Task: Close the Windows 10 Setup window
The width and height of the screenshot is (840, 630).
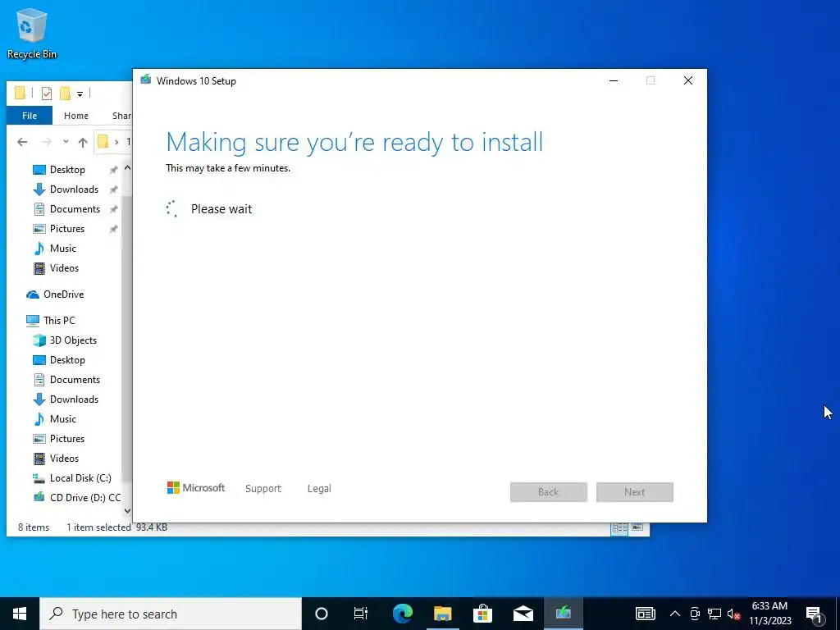Action: pyautogui.click(x=688, y=81)
